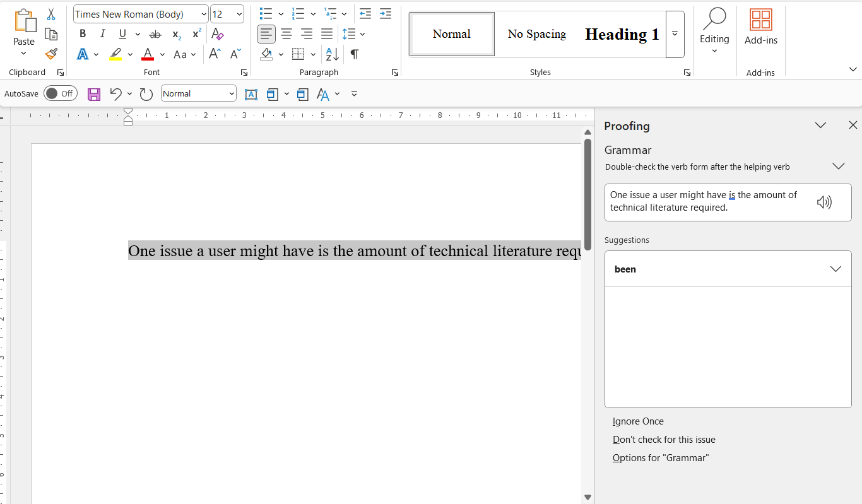Image resolution: width=862 pixels, height=504 pixels.
Task: Collapse the Grammar section in Proofing pane
Action: click(x=839, y=166)
